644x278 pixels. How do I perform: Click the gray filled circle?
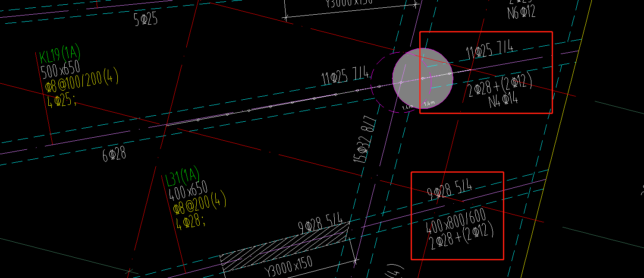pyautogui.click(x=422, y=79)
